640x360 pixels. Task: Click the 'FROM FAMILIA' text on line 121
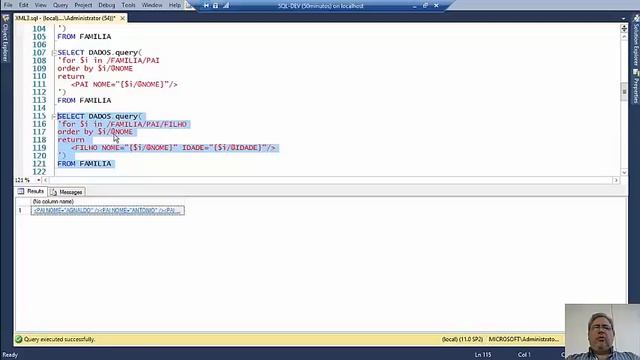[x=84, y=164]
